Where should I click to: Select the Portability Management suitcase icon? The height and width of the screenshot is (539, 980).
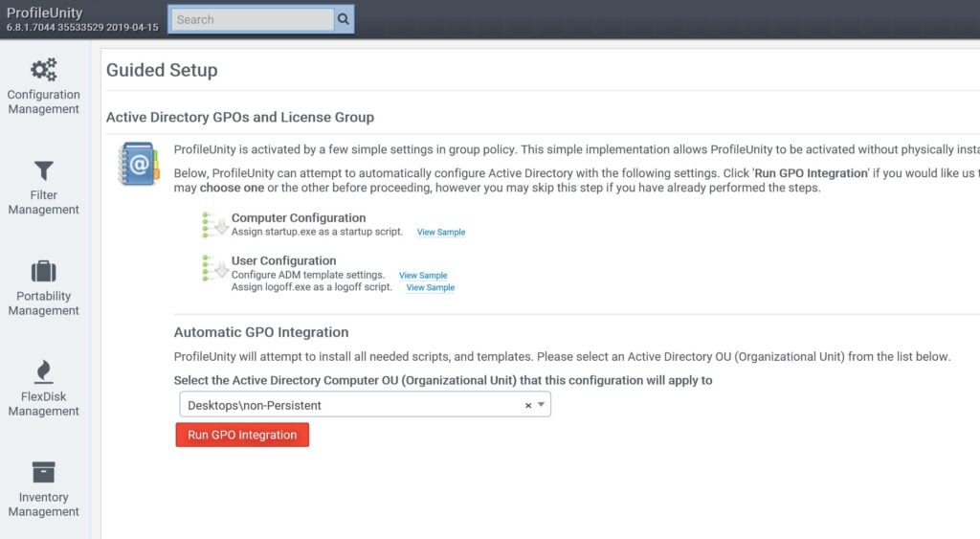(x=44, y=271)
